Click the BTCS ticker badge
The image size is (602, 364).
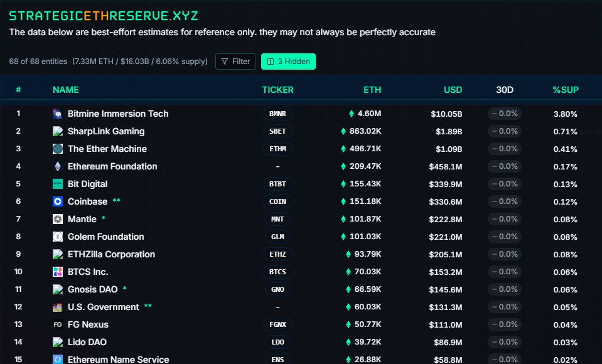pyautogui.click(x=277, y=272)
